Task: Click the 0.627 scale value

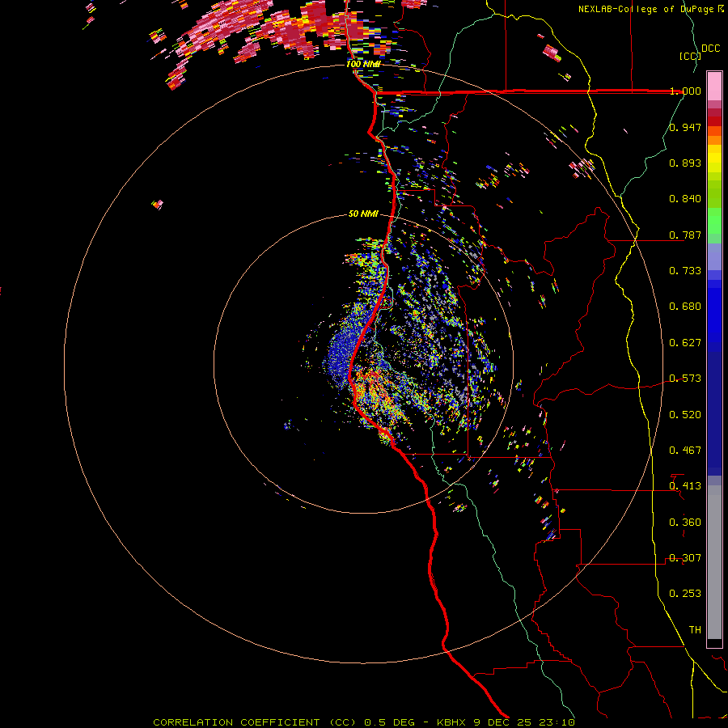Action: (685, 343)
